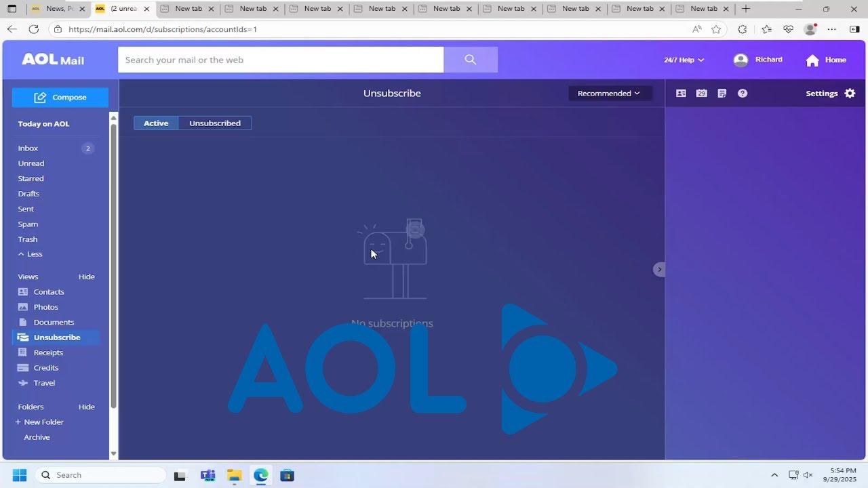Compose a new email
The image size is (868, 488).
tap(60, 98)
